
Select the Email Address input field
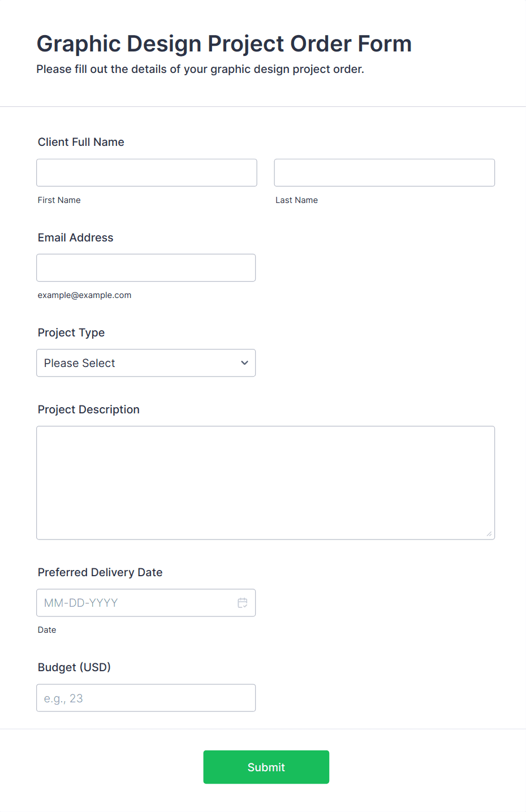[x=146, y=267]
